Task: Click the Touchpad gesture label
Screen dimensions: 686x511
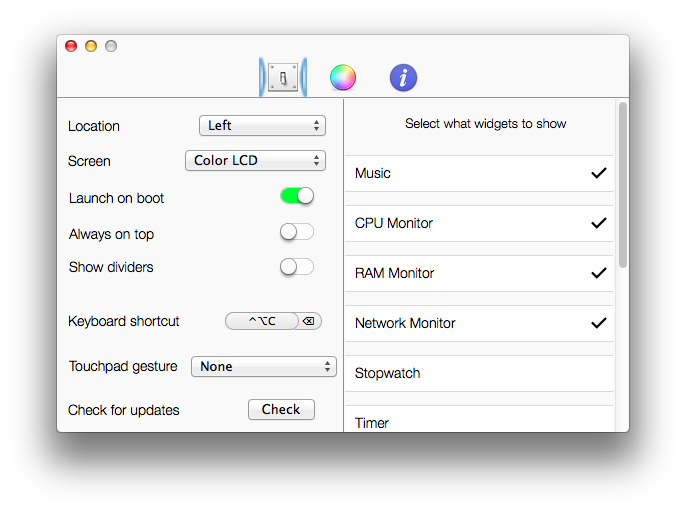Action: tap(123, 366)
